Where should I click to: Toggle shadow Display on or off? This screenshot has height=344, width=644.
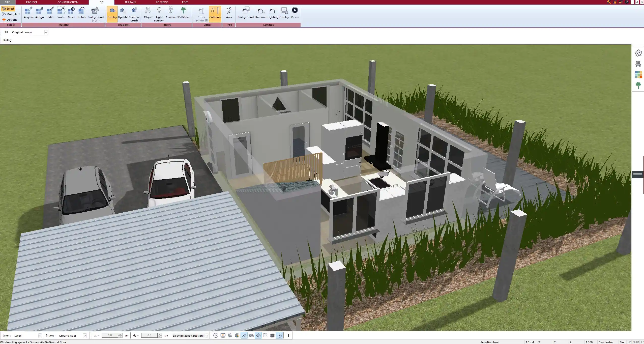[x=112, y=13]
